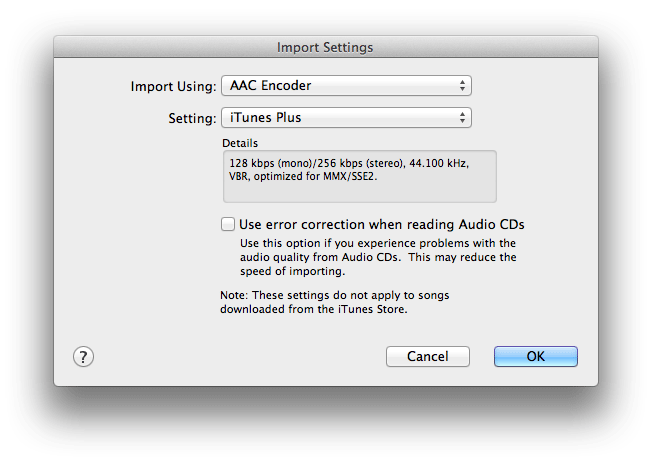Click the 'Import Using:' label

(x=173, y=86)
